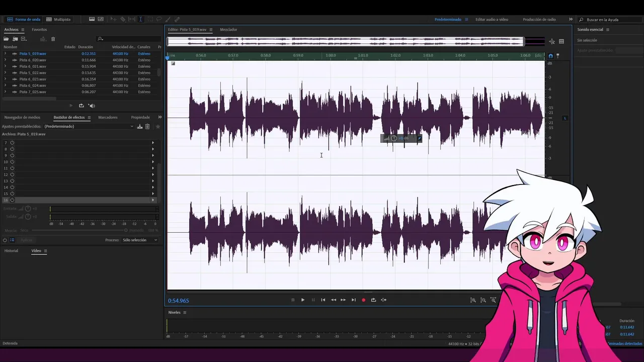Open the Mezclador tab
This screenshot has width=644, height=362.
pyautogui.click(x=228, y=30)
